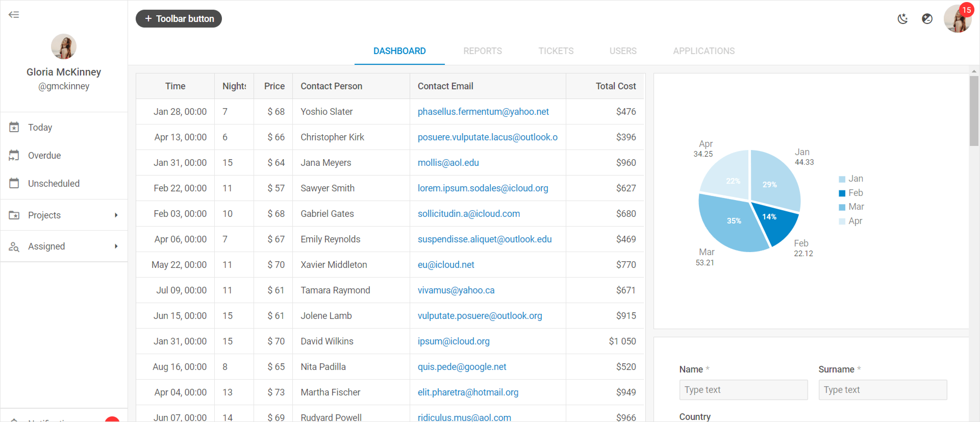Click the Projects folder icon

click(x=14, y=215)
